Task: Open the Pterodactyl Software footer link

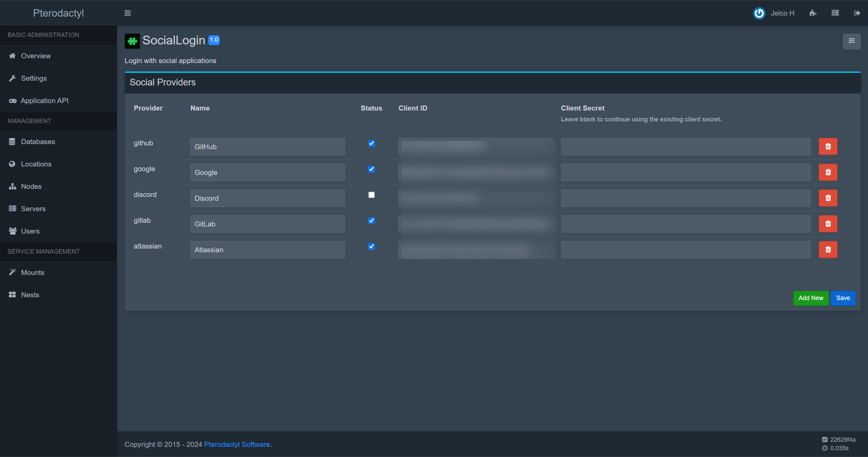Action: [237, 444]
